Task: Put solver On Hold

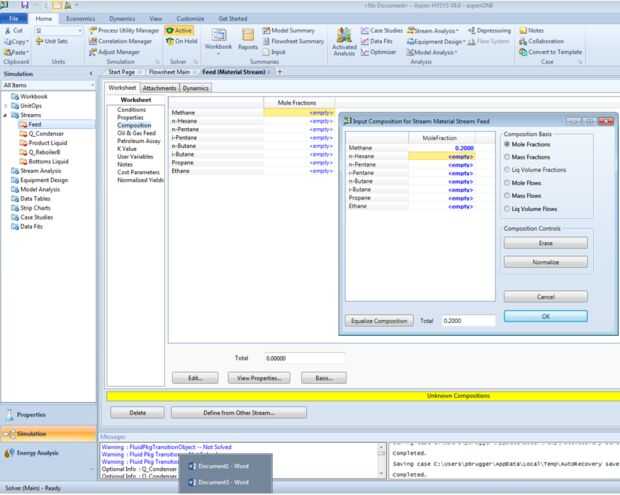Action: [x=181, y=41]
